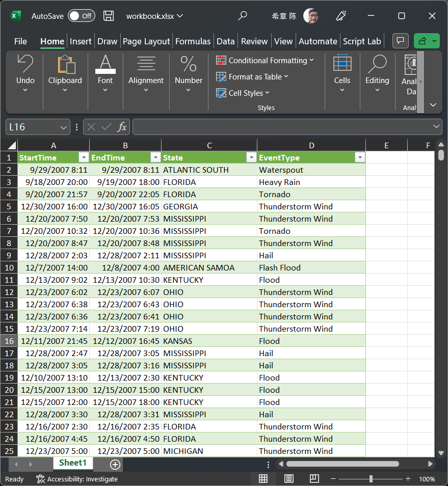The width and height of the screenshot is (448, 486).
Task: Switch to the Home tab
Action: [x=52, y=41]
